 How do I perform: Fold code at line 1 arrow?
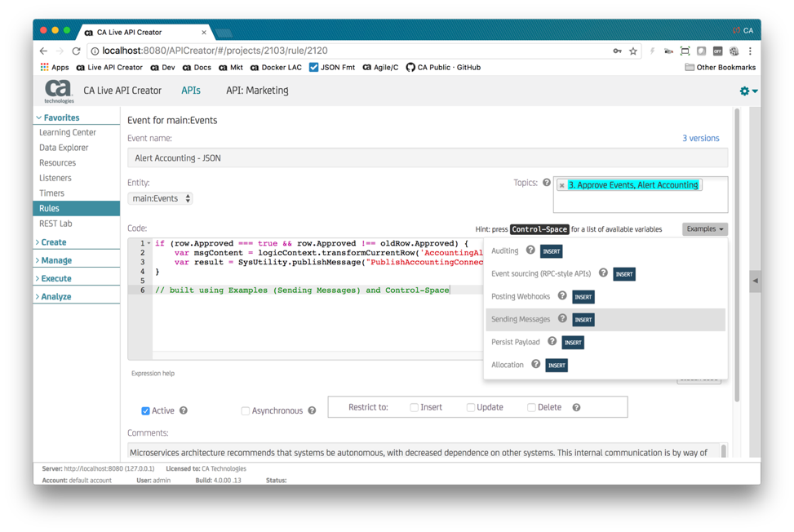point(149,243)
